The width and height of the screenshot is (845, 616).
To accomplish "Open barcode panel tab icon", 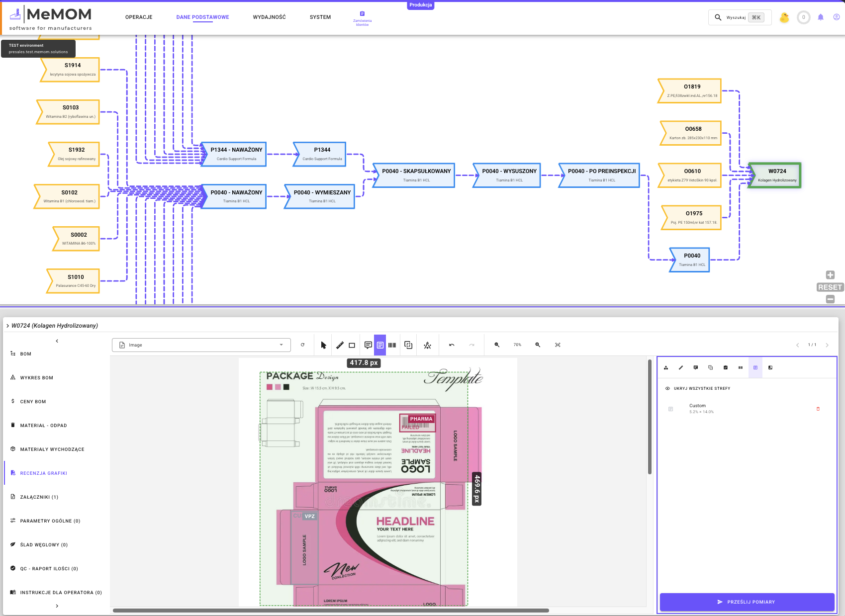I will pyautogui.click(x=741, y=368).
